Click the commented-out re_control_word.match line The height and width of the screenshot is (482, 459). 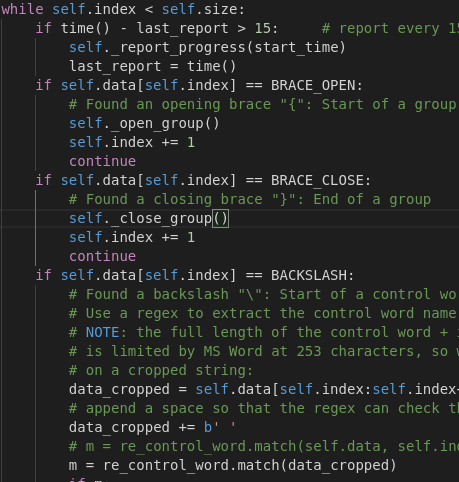pos(264,446)
